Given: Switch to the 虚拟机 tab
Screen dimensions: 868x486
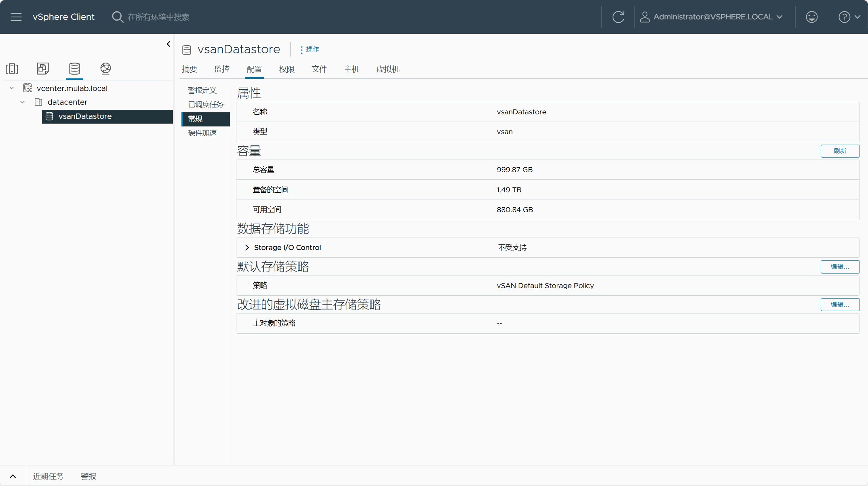Looking at the screenshot, I should coord(388,69).
